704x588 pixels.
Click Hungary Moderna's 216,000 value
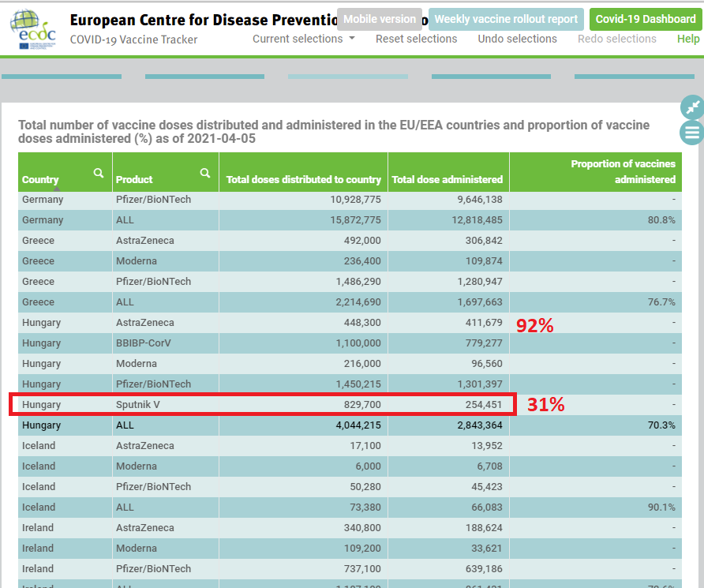tap(362, 364)
